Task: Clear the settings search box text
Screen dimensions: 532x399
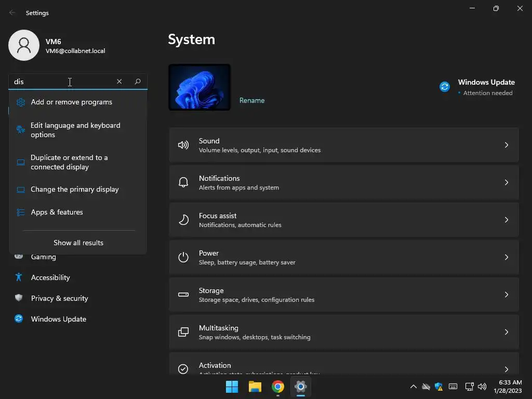Action: coord(119,82)
